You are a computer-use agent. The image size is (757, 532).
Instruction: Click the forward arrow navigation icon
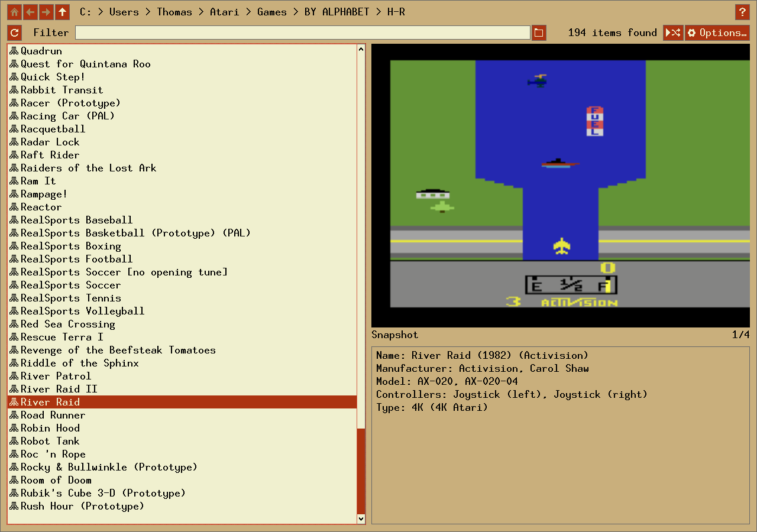click(46, 12)
